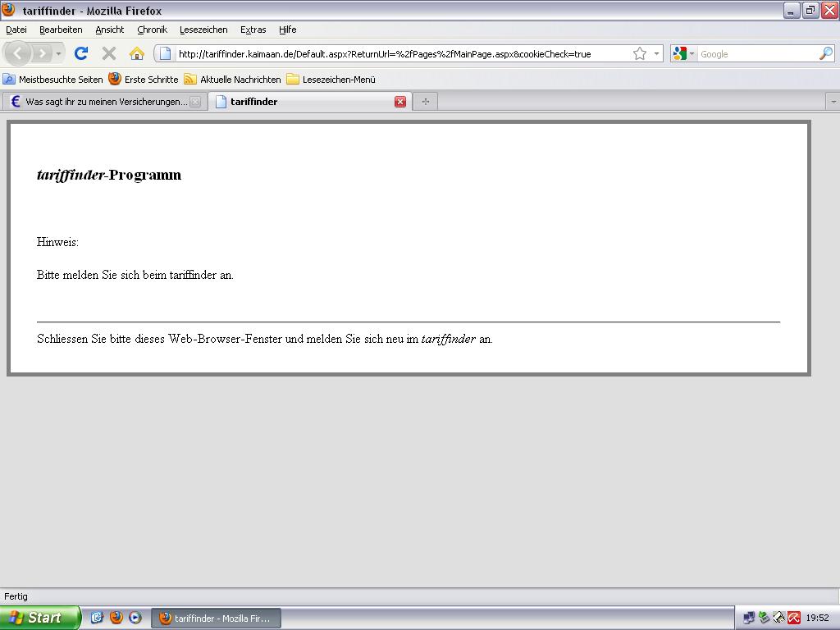Click the Firefox icon in title bar
840x630 pixels.
coord(8,10)
